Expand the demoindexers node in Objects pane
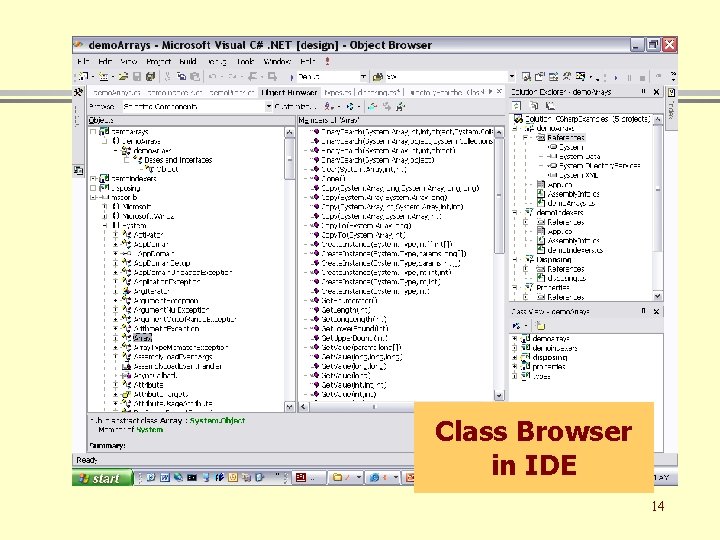 [x=93, y=179]
